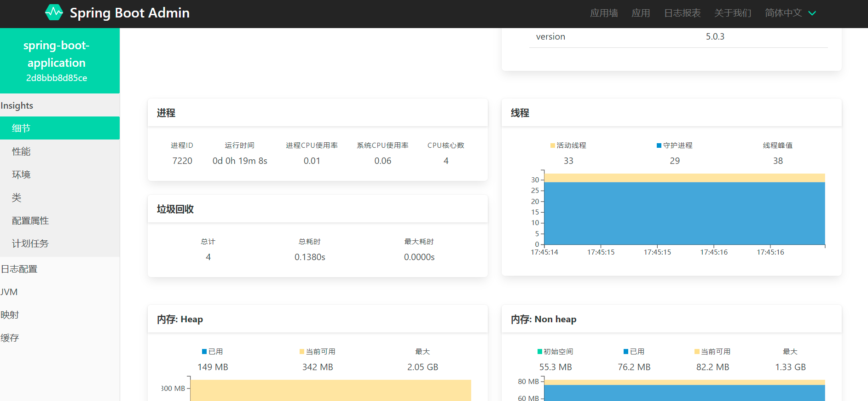Screen dimensions: 868x401
Task: Click the yellow 当前可用 swatch in Non heap card
Action: click(697, 352)
